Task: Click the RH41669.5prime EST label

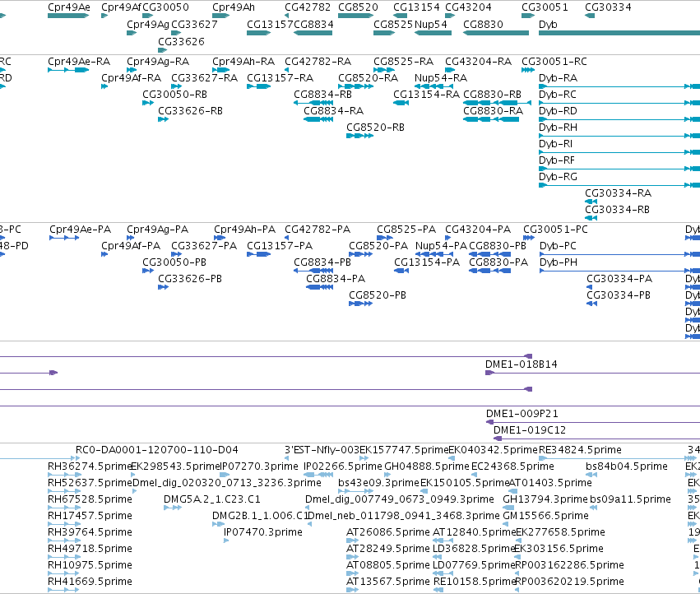Action: pos(90,582)
